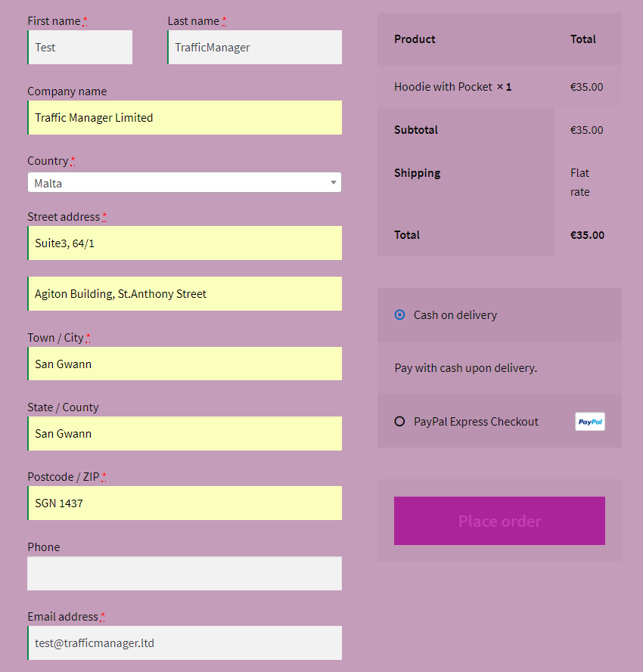Screen dimensions: 643x672
Task: Click the bold €35.00 order total amount
Action: 587,235
